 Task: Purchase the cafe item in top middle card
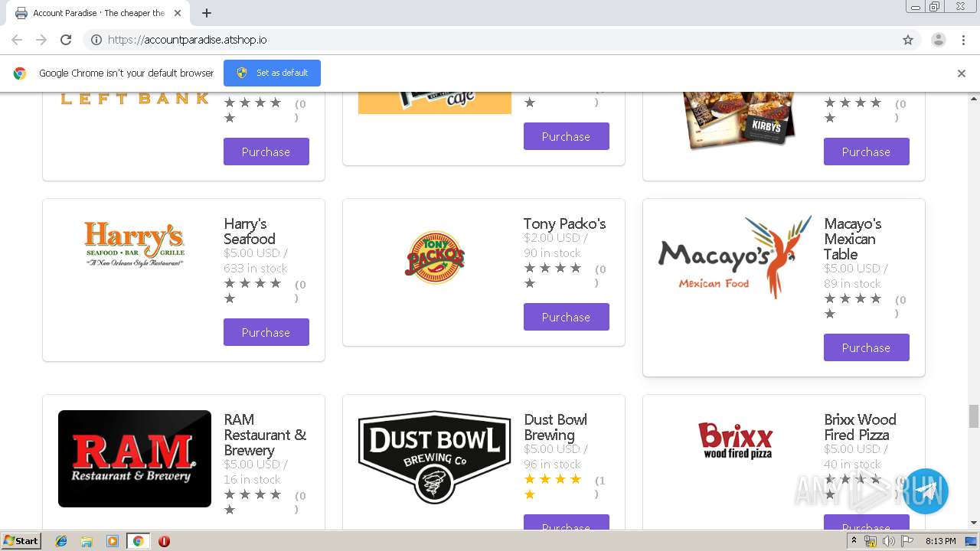[x=567, y=136]
